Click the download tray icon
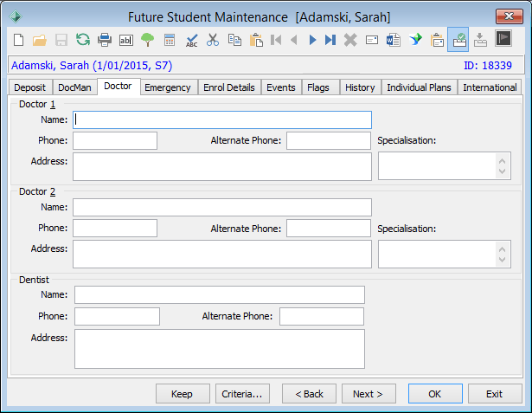The height and width of the screenshot is (413, 532). (480, 40)
